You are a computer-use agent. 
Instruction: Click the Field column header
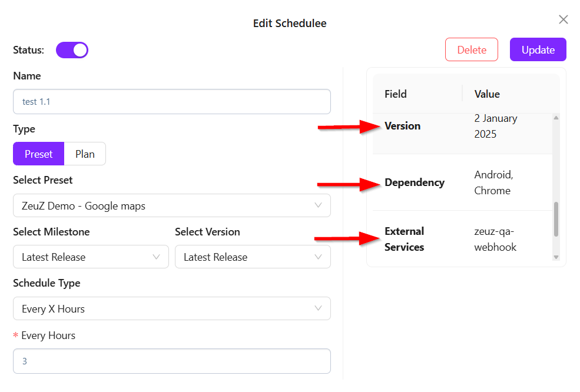point(396,94)
